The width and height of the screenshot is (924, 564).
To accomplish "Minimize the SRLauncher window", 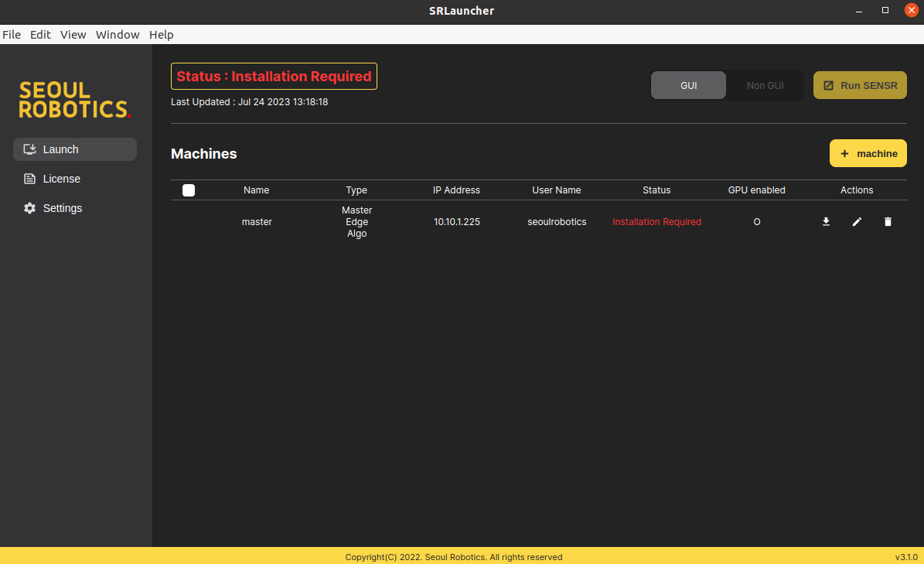I will point(859,11).
